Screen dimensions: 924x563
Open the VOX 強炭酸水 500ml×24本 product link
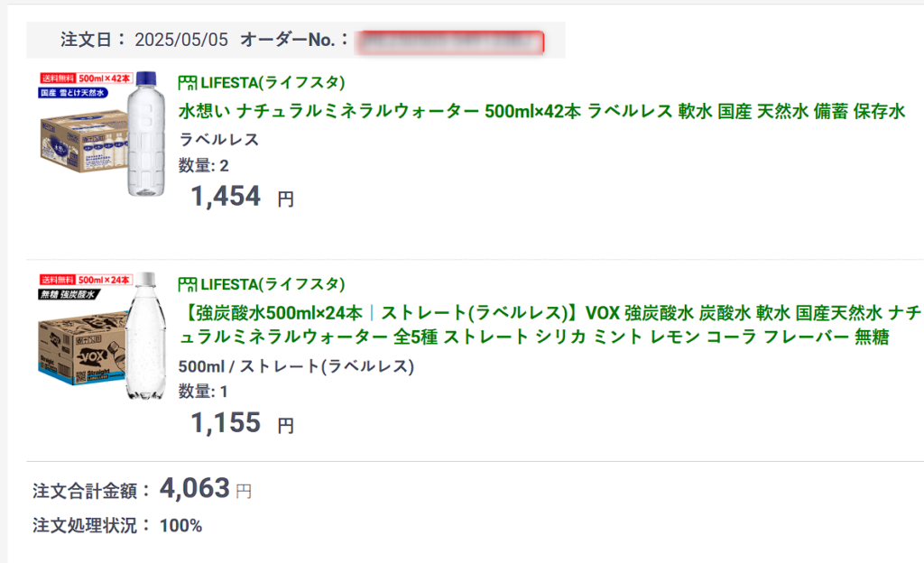pyautogui.click(x=550, y=325)
